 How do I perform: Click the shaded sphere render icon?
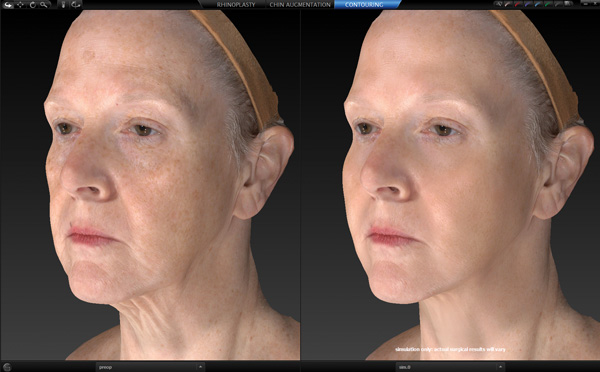click(568, 4)
